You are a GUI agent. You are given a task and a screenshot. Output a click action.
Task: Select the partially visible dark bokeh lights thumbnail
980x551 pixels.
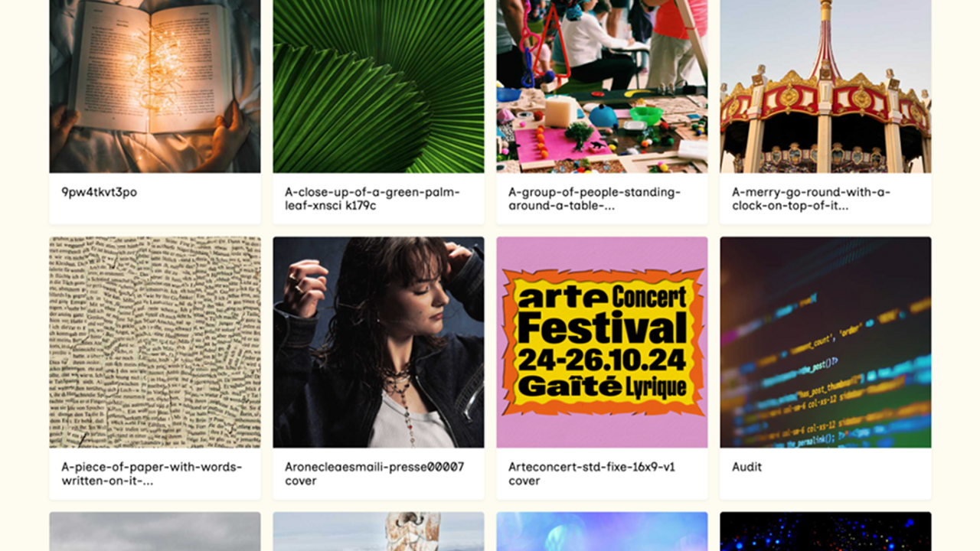[825, 532]
